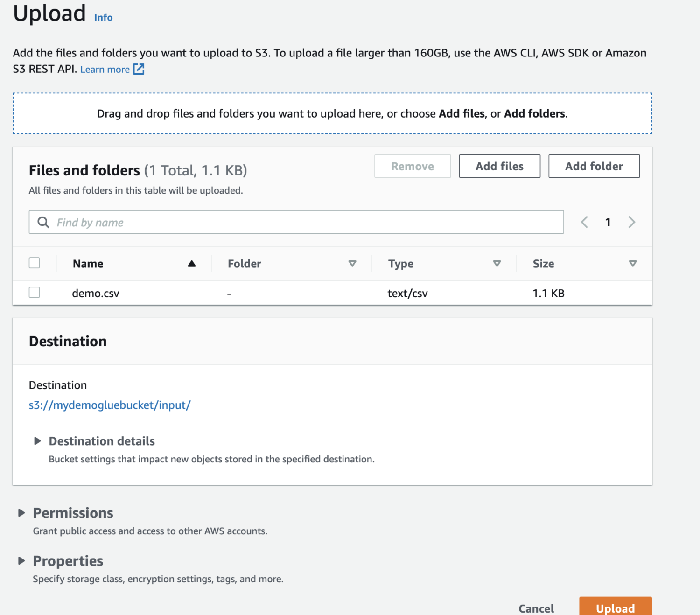Sort by Type column arrow

coord(497,264)
